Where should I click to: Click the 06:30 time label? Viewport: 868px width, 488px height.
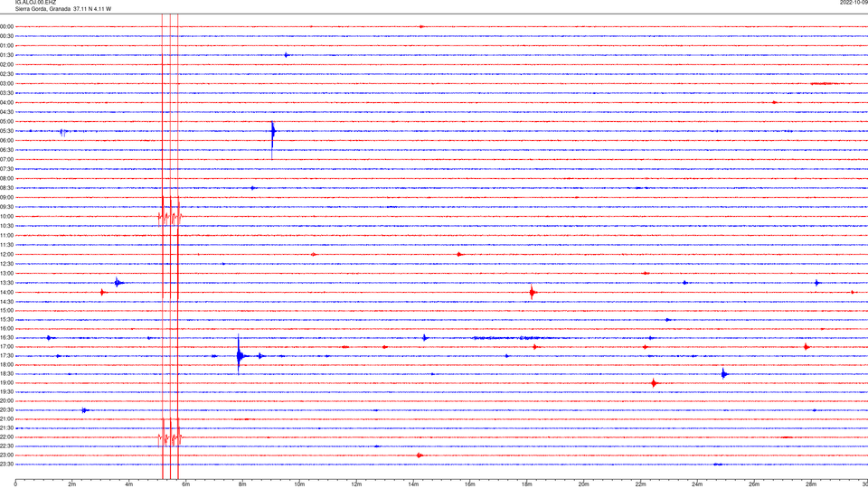point(7,150)
